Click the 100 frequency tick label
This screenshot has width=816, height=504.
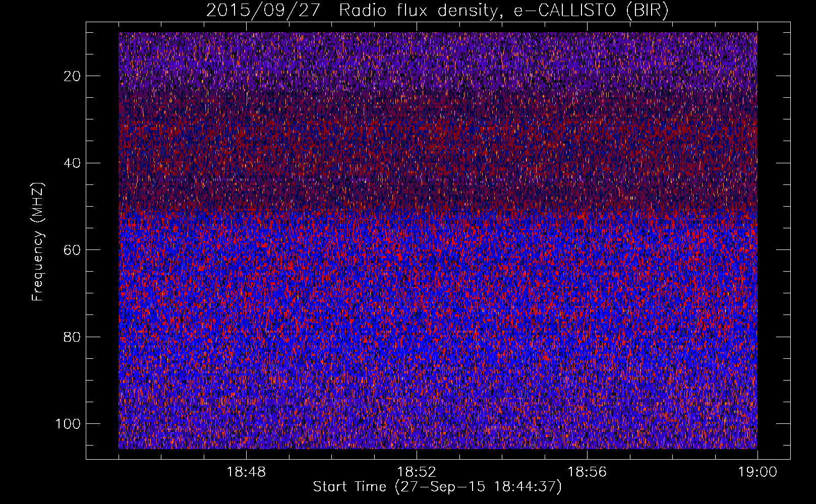[x=68, y=424]
